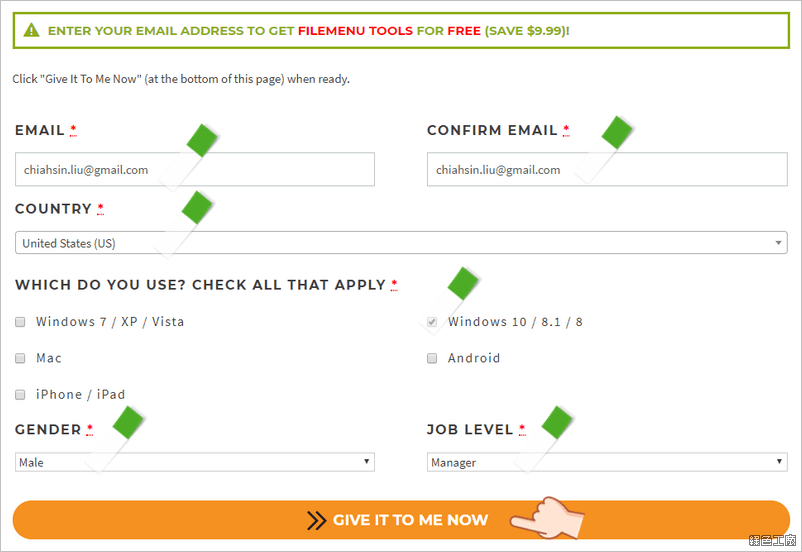This screenshot has height=552, width=802.
Task: Open the Country dropdown showing United States
Action: [x=401, y=242]
